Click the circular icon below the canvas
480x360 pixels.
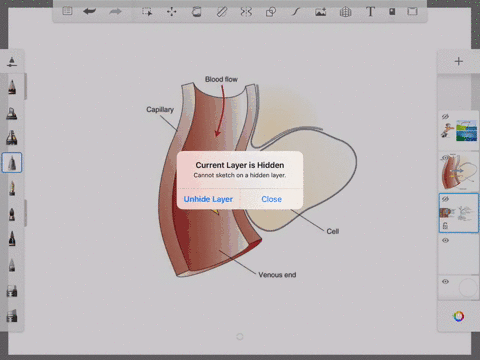tap(240, 337)
